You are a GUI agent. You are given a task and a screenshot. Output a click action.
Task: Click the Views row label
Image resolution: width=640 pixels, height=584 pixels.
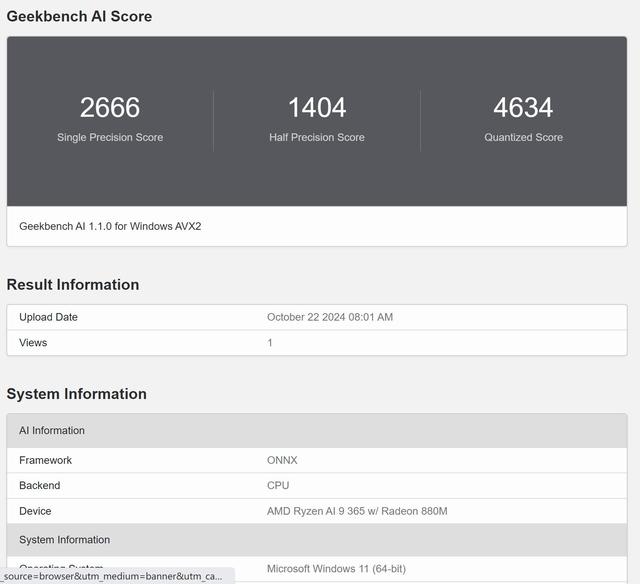(x=33, y=342)
